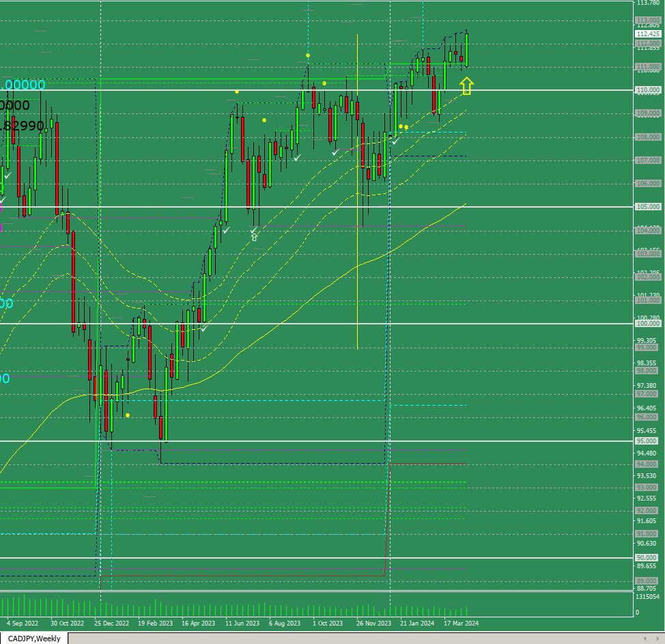The width and height of the screenshot is (665, 644).
Task: Click the large yellow up arrow marker
Action: pyautogui.click(x=466, y=85)
